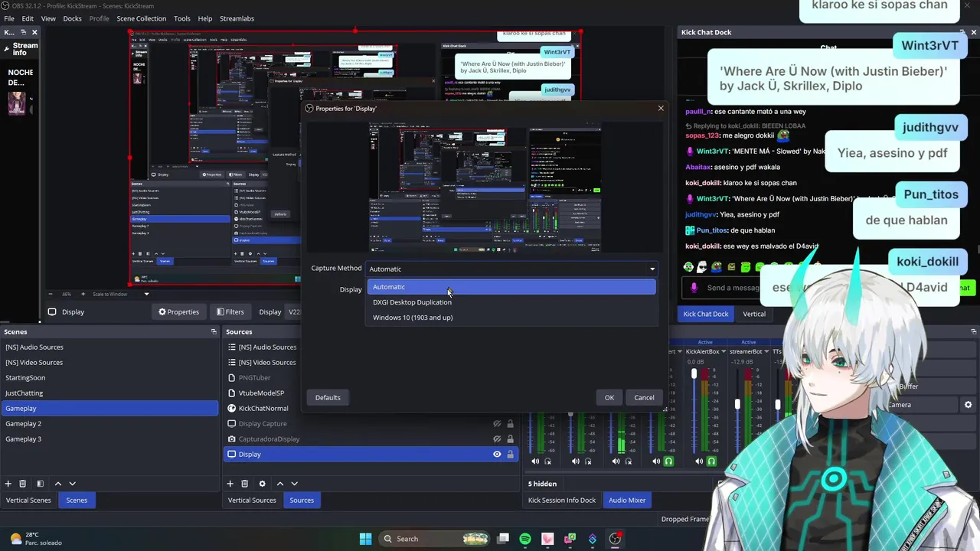The image size is (980, 551).
Task: Open the Capture Method dropdown
Action: [512, 269]
